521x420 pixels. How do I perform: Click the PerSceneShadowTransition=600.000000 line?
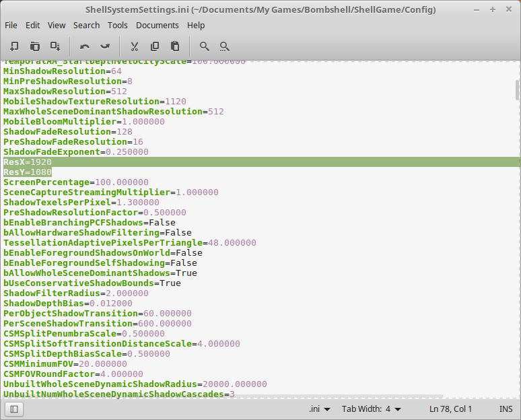point(98,324)
